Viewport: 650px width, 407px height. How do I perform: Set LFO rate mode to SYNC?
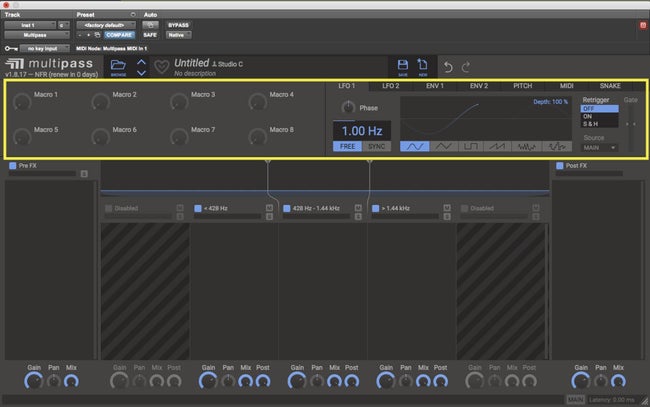(x=376, y=146)
